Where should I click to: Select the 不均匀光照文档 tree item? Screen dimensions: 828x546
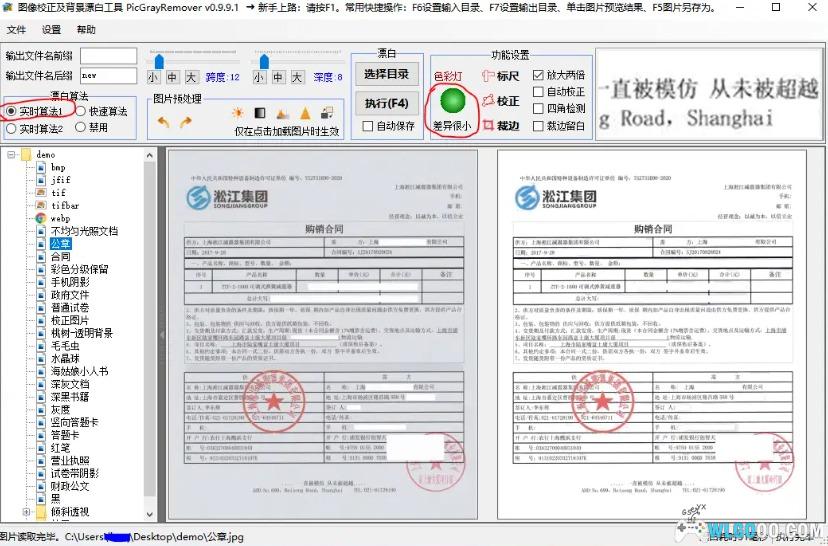84,231
